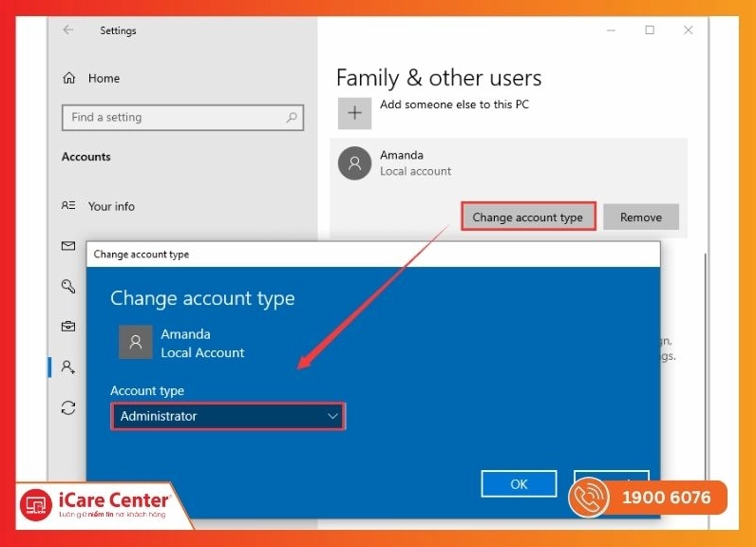Viewport: 756px width, 547px height.
Task: Maximize the Settings window
Action: (650, 30)
